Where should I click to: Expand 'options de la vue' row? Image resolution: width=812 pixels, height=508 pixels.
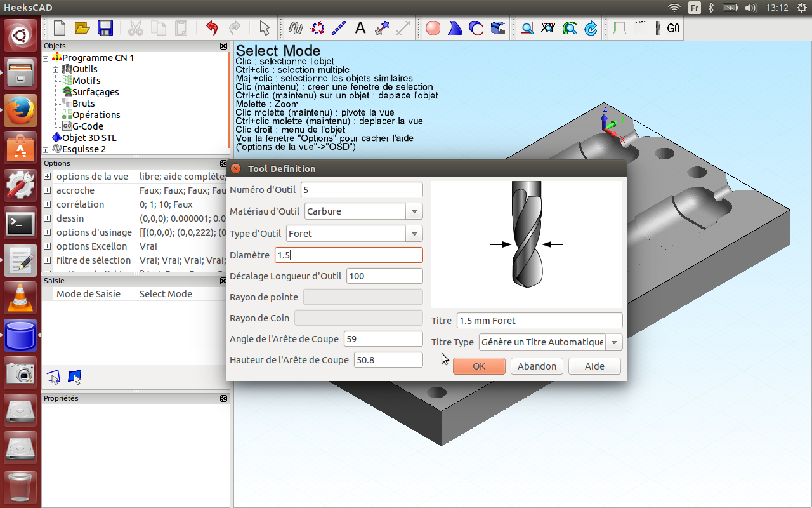(48, 177)
